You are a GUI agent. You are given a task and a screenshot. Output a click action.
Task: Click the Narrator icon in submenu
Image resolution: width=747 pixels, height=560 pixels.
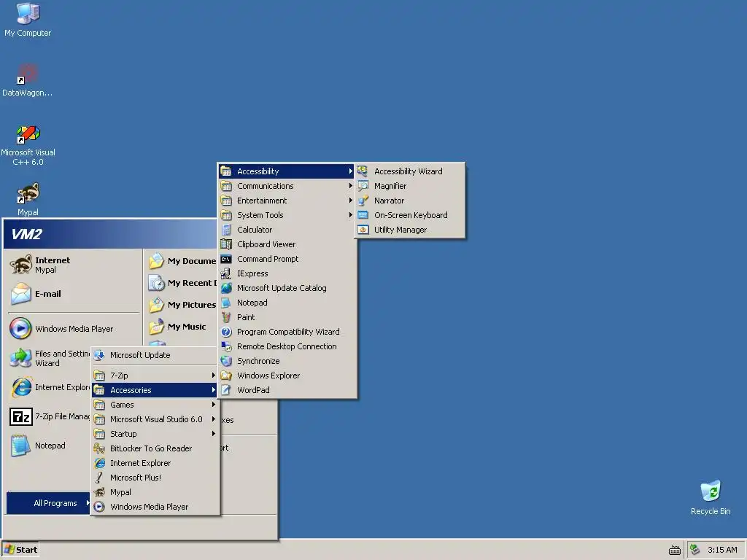363,201
